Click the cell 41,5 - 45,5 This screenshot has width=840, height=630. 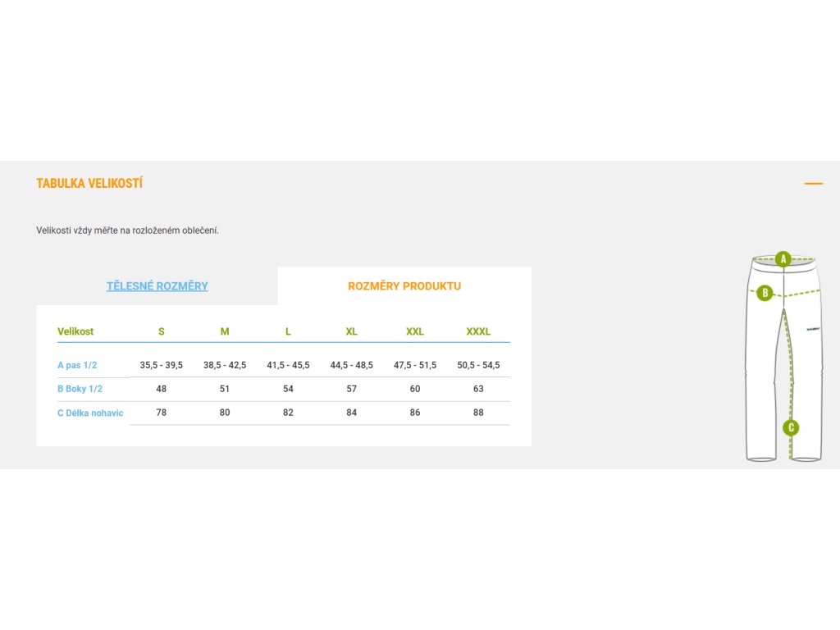click(x=288, y=365)
